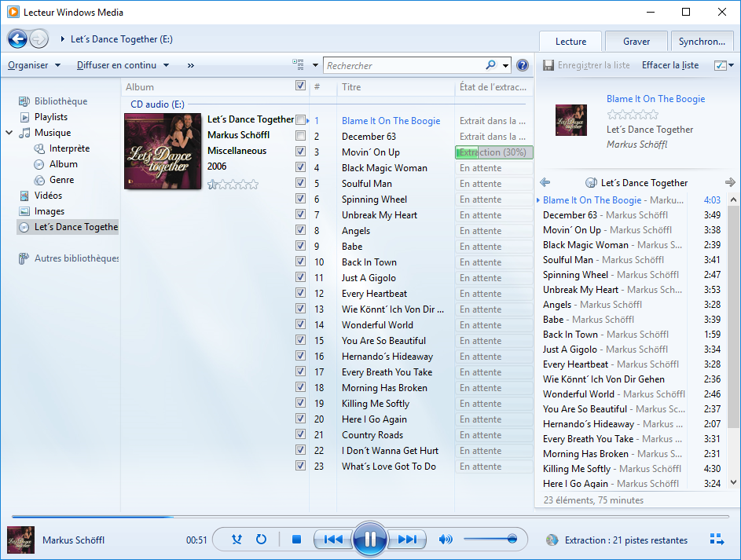
Task: Open the help question mark icon
Action: (523, 65)
